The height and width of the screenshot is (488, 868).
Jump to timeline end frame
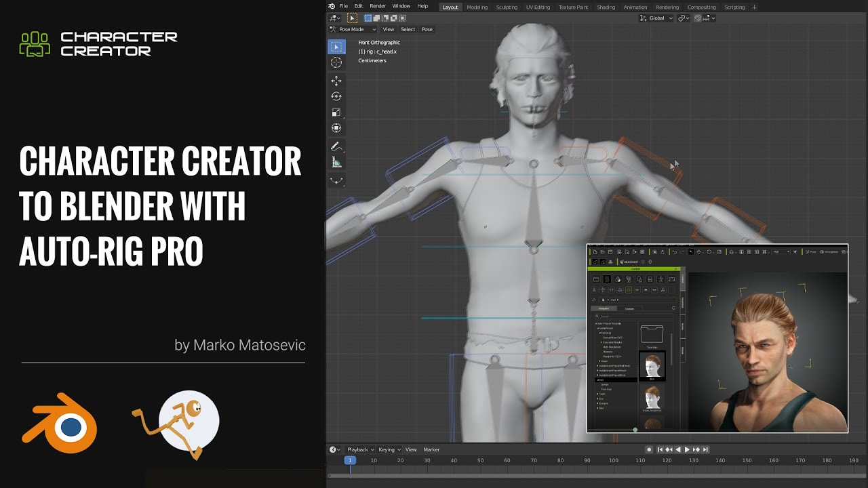tap(705, 449)
